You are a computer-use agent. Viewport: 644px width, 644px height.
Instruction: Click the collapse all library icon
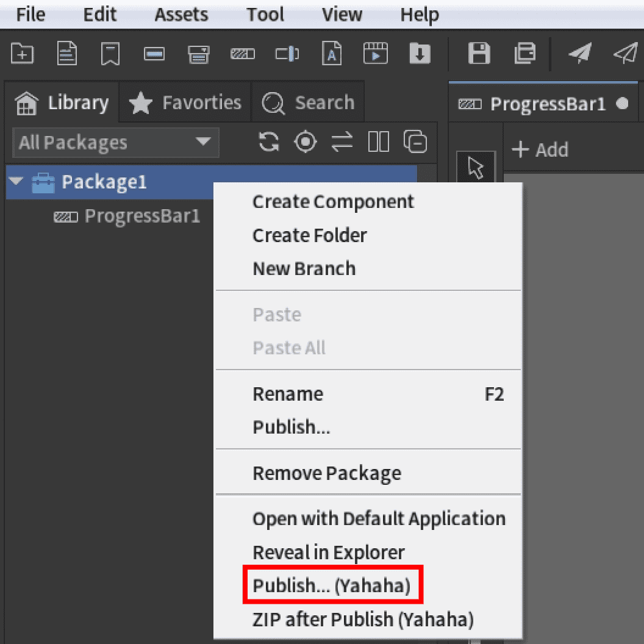click(415, 142)
